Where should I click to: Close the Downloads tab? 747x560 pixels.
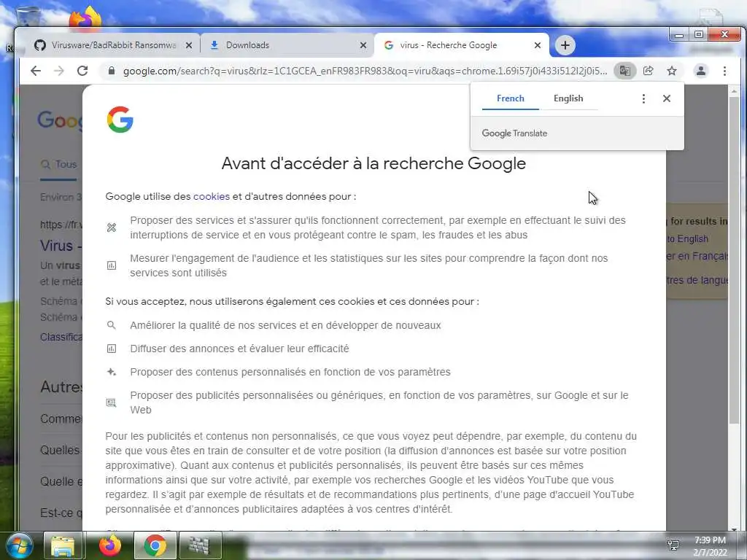(x=363, y=45)
